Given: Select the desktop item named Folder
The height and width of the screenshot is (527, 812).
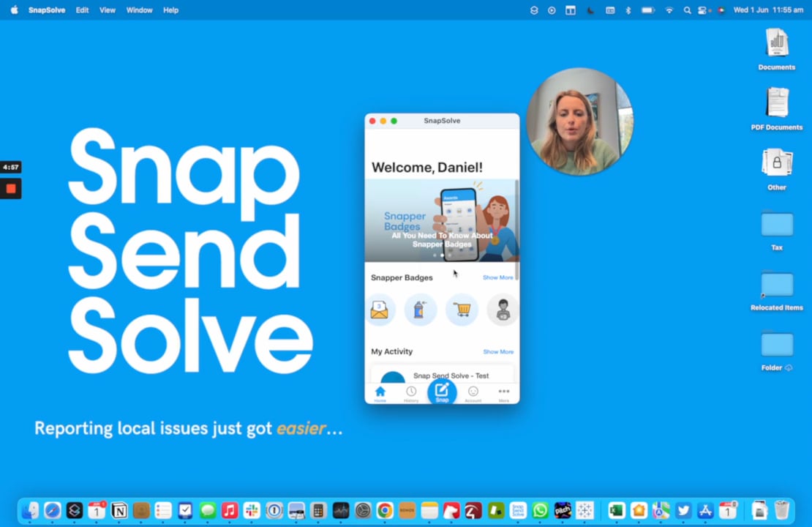Looking at the screenshot, I should [x=776, y=350].
